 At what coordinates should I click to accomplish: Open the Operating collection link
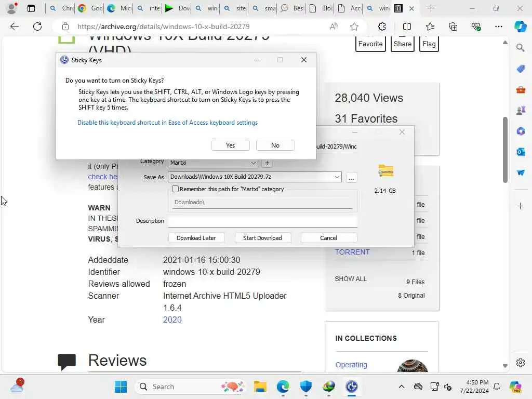(x=351, y=365)
